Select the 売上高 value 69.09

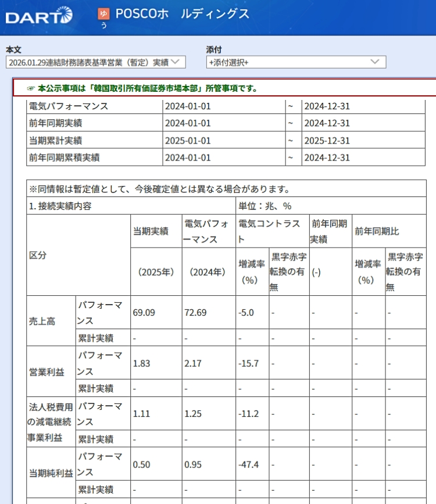(x=144, y=312)
